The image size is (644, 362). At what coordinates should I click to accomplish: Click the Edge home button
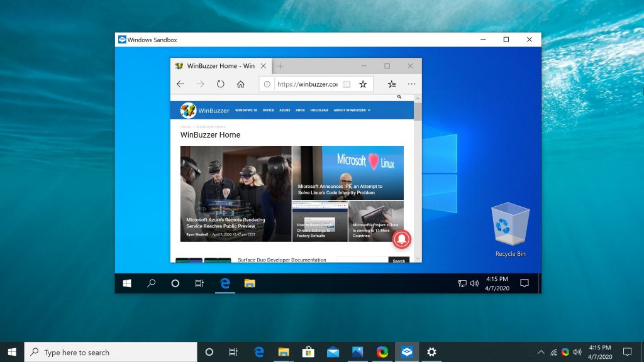240,84
